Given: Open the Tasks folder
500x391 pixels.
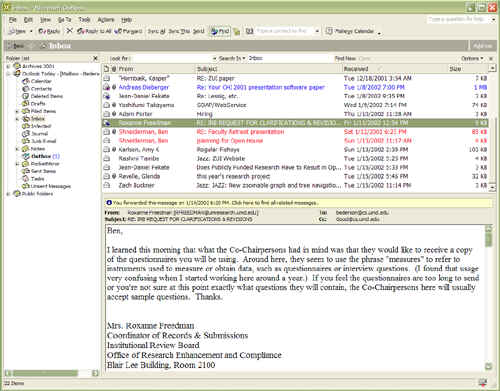Looking at the screenshot, I should 37,179.
